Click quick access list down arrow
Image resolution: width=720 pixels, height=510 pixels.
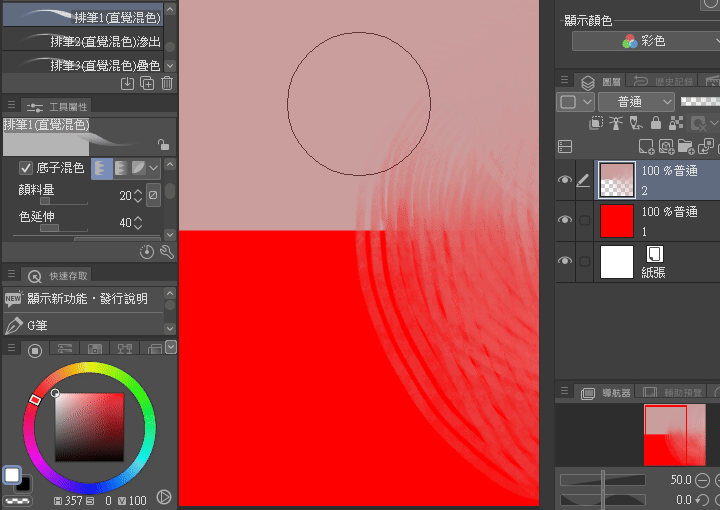click(x=170, y=329)
